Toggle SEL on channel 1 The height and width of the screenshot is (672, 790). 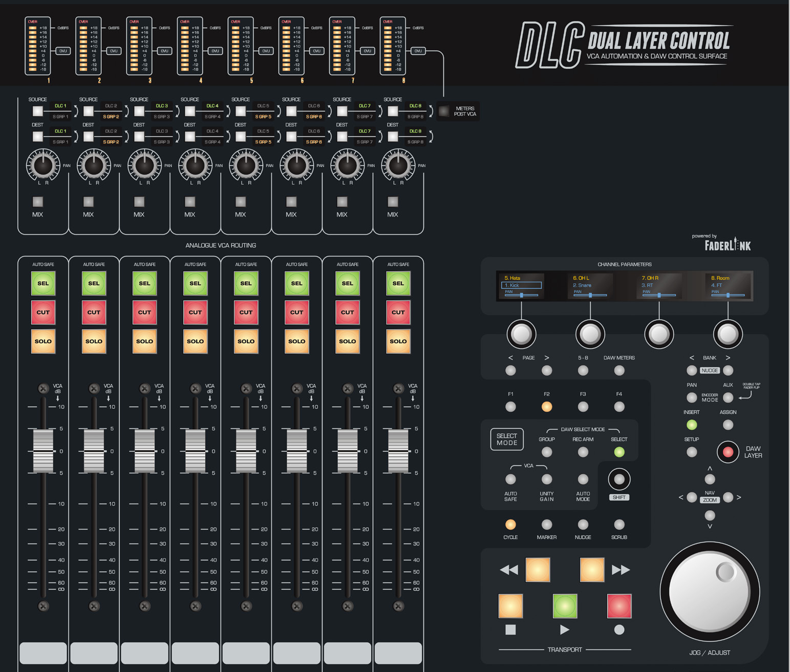pos(43,283)
